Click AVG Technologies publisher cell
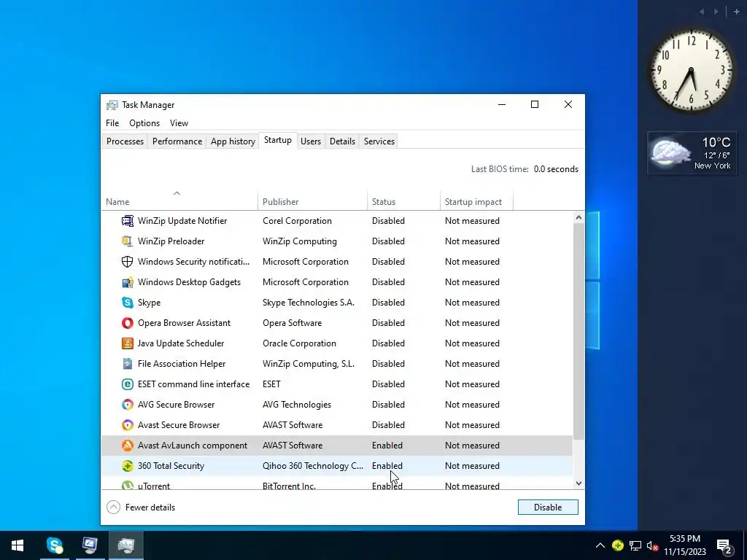The width and height of the screenshot is (747, 560). tap(297, 405)
